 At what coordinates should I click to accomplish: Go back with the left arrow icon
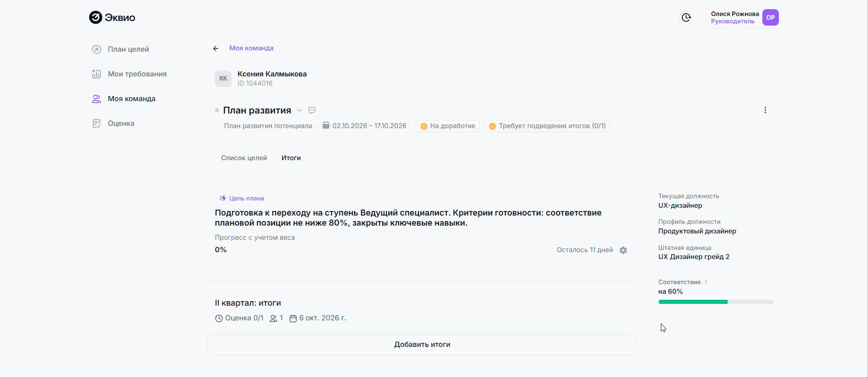tap(216, 49)
